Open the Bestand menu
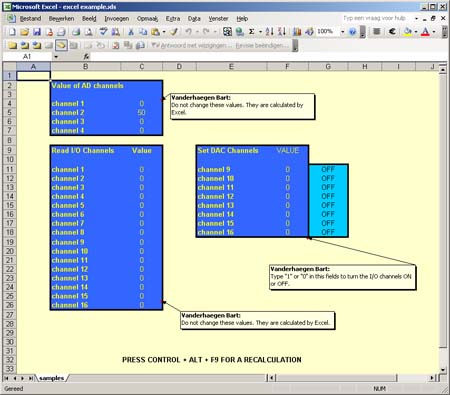 point(30,19)
